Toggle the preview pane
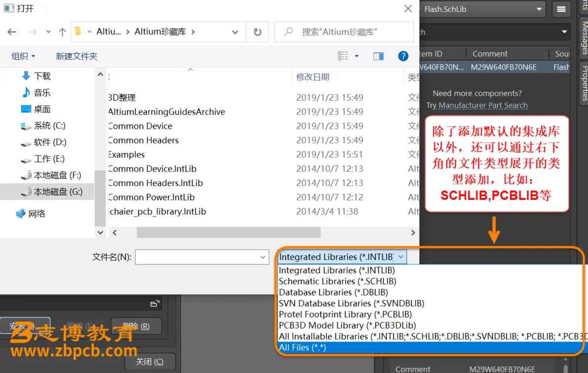 click(378, 56)
